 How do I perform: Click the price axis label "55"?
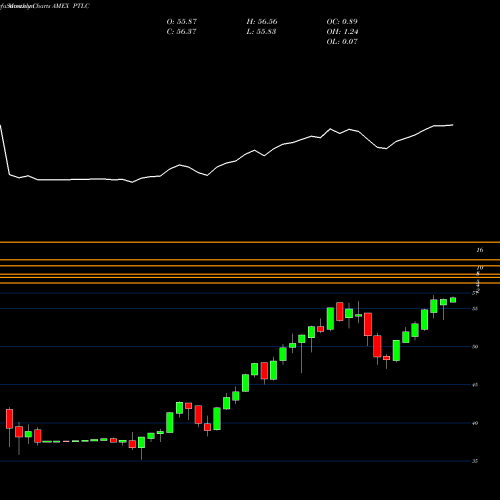tap(475, 309)
